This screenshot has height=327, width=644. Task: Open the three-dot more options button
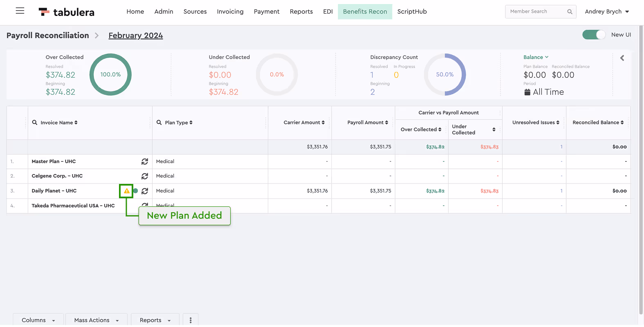[191, 320]
